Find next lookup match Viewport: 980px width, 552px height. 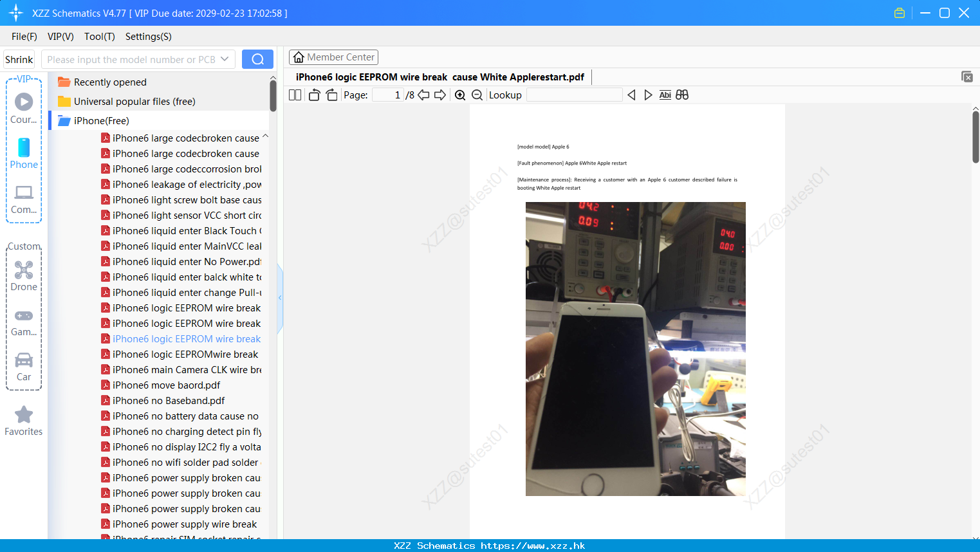coord(648,95)
